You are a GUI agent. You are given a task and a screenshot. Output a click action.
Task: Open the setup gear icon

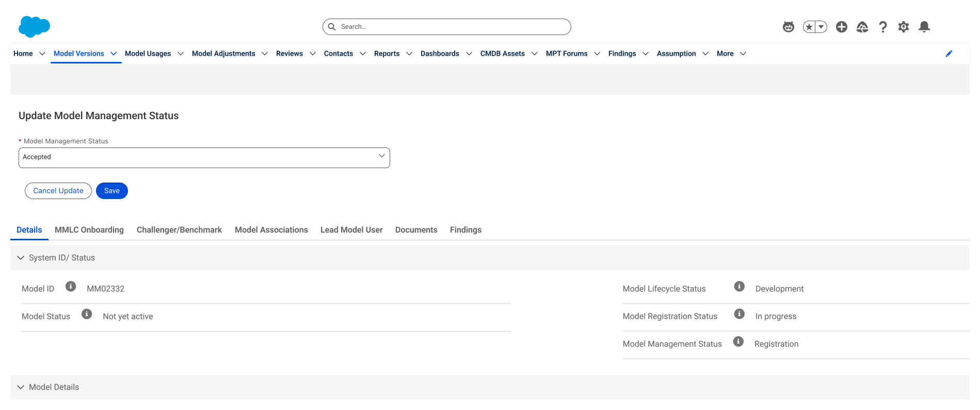click(904, 27)
